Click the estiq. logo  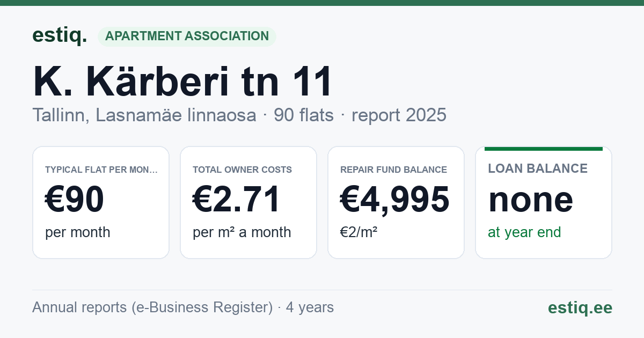point(60,36)
